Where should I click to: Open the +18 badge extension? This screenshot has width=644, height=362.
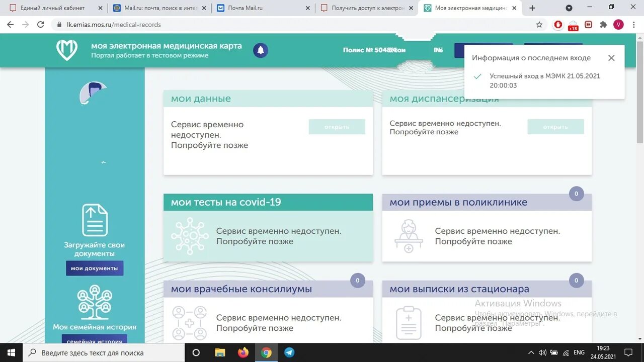pos(573,26)
